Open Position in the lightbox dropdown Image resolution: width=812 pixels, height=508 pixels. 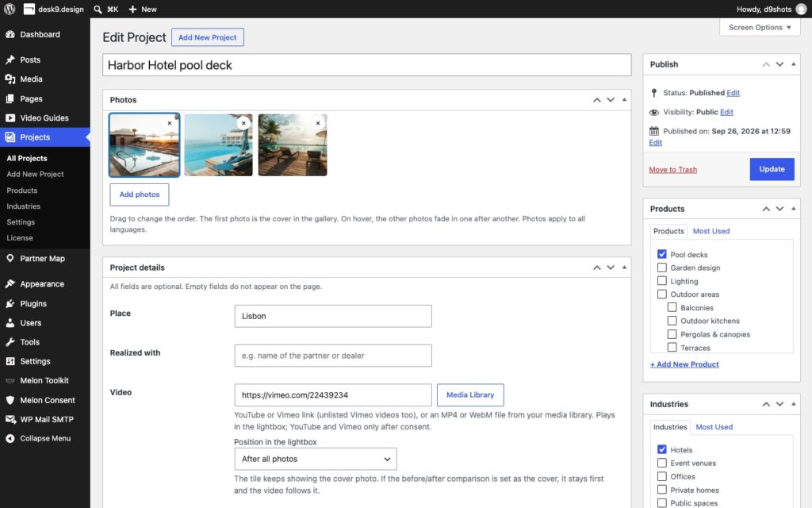click(x=316, y=459)
